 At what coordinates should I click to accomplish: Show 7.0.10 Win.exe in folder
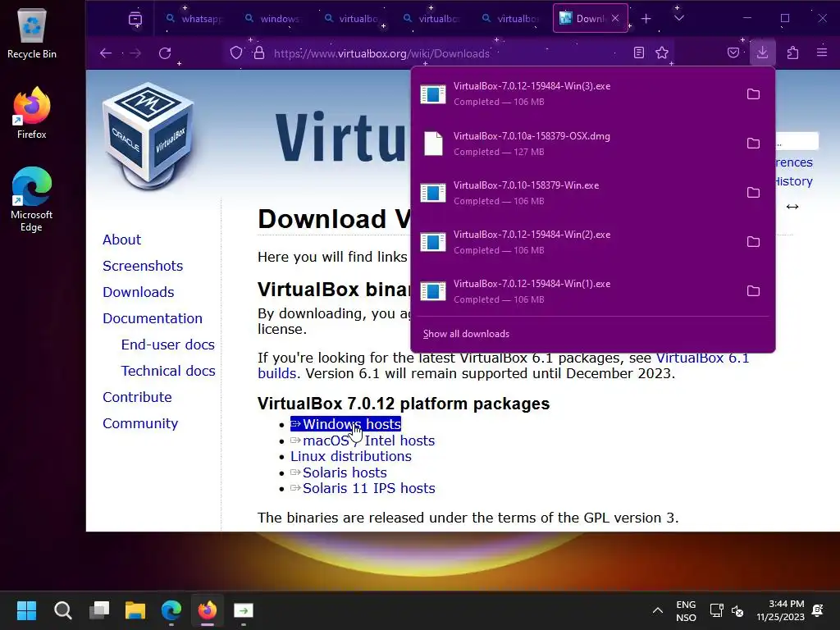pyautogui.click(x=753, y=193)
